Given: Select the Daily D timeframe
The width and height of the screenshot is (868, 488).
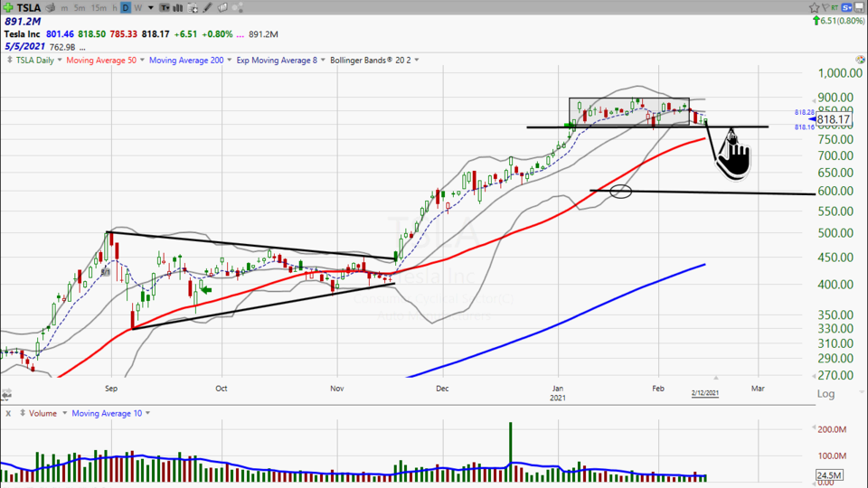Looking at the screenshot, I should [126, 8].
